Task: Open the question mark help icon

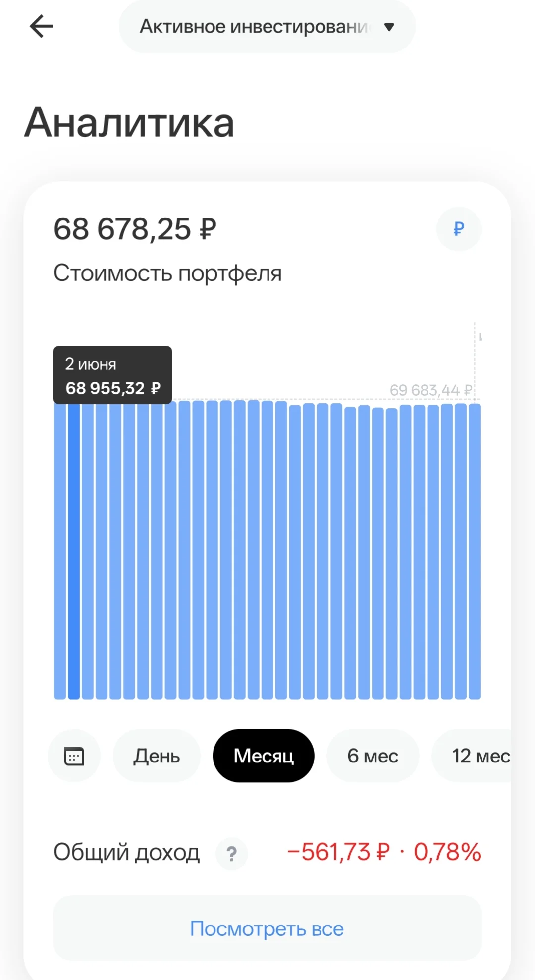Action: 231,854
